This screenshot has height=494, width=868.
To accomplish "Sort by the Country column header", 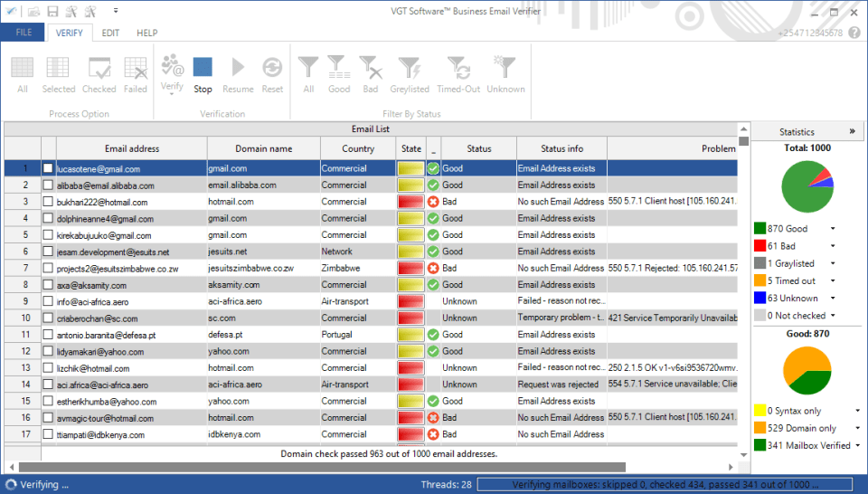I will point(358,148).
